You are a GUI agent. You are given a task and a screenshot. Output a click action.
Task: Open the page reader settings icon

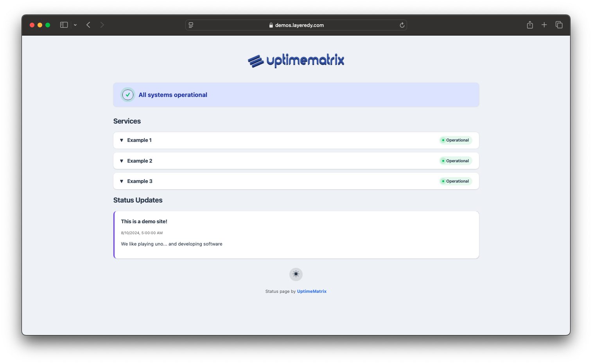pos(191,25)
